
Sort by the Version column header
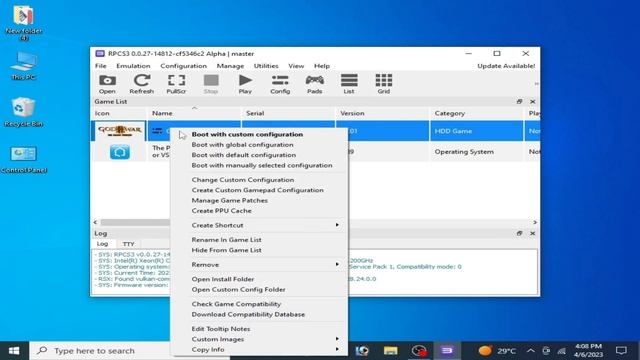coord(382,113)
